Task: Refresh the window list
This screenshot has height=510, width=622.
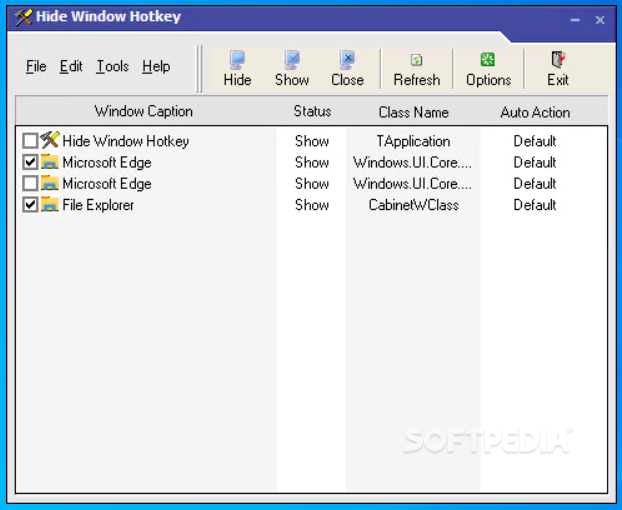Action: click(x=417, y=69)
